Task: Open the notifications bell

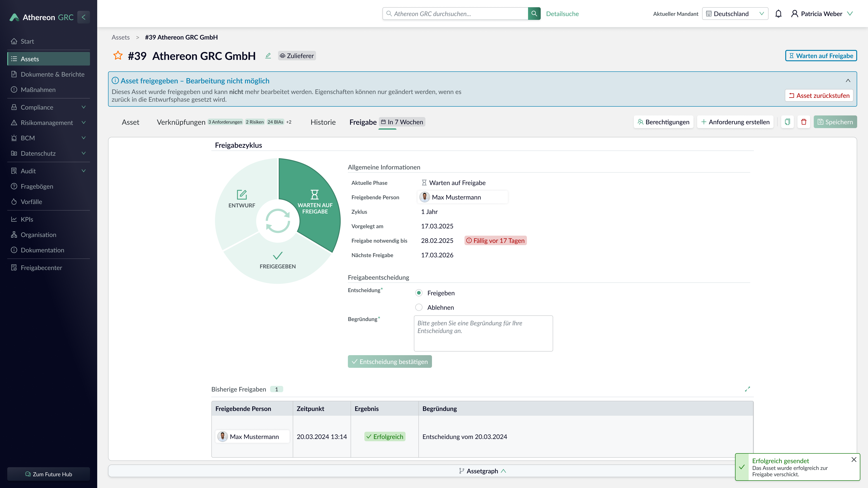Action: pos(779,14)
